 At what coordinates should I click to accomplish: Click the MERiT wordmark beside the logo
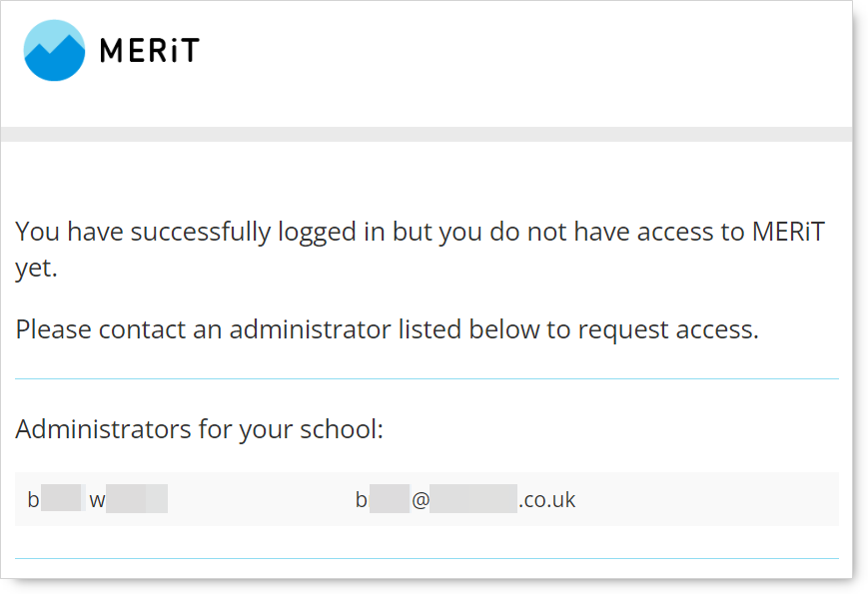click(x=150, y=51)
